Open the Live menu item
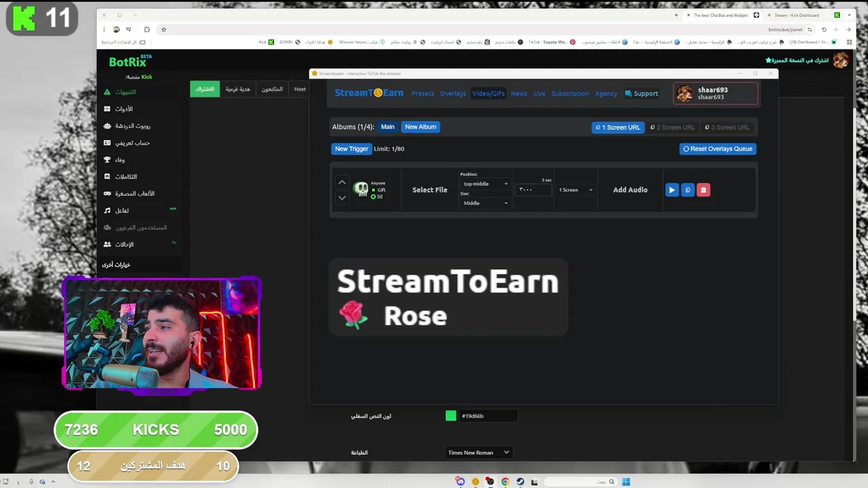868x488 pixels. pos(539,94)
